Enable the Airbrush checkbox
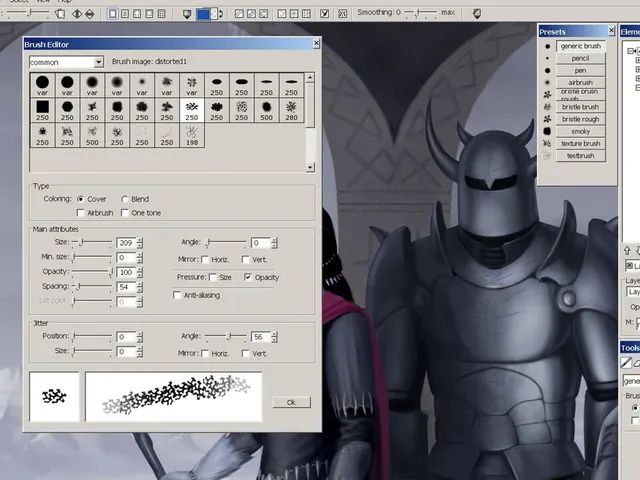 coord(80,213)
